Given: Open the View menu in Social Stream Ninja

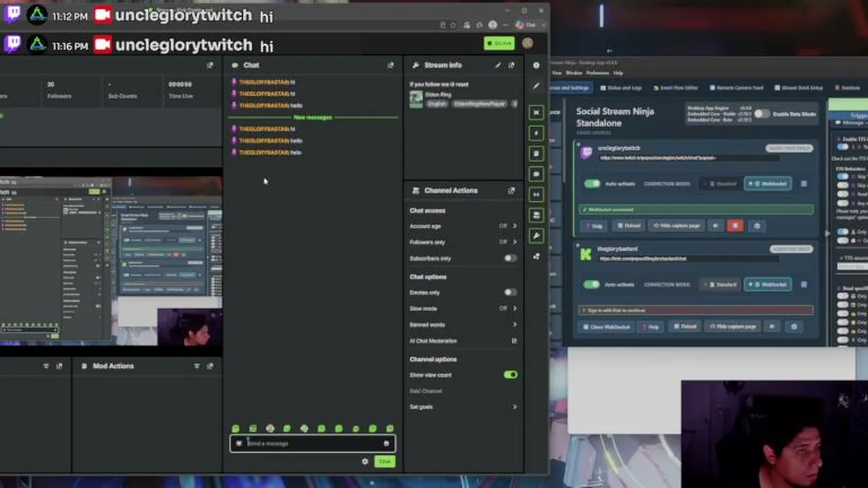Looking at the screenshot, I should tap(557, 73).
